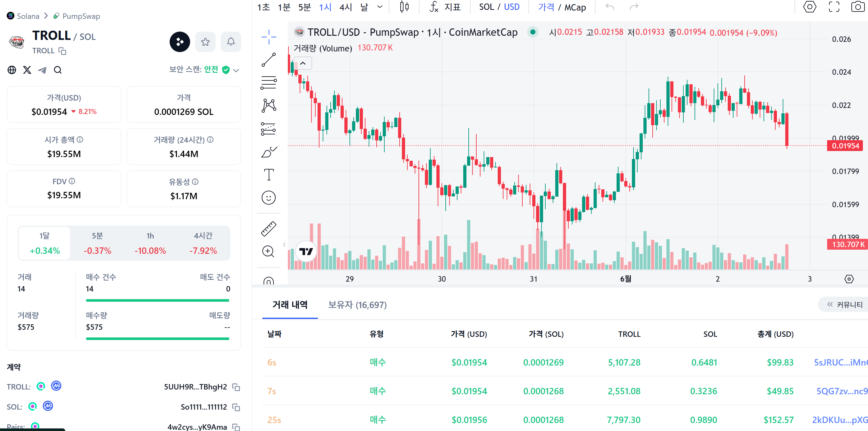Expand the security scan (보안 스캔) details
Viewport: 868px width, 431px height.
pyautogui.click(x=236, y=70)
